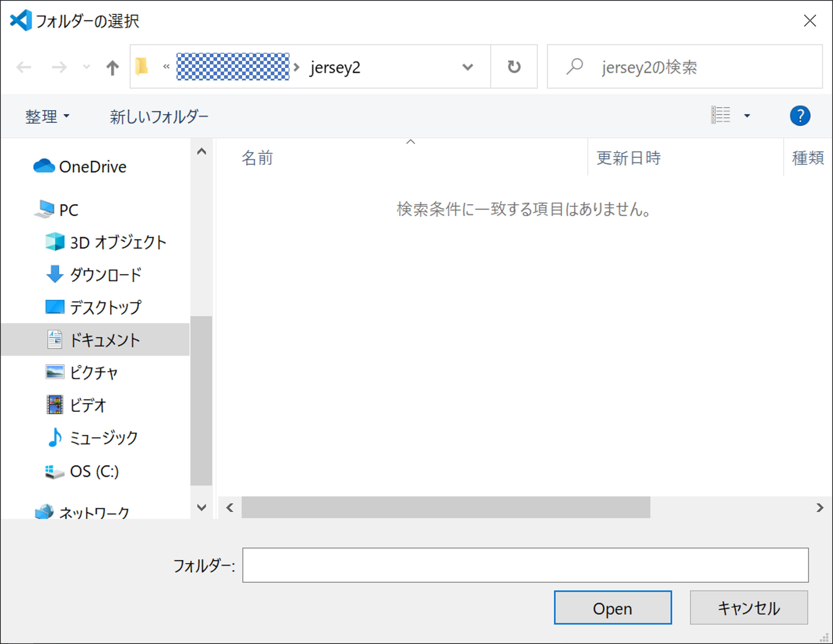
Task: Click the horizontal scrollbar right arrow
Action: (x=819, y=507)
